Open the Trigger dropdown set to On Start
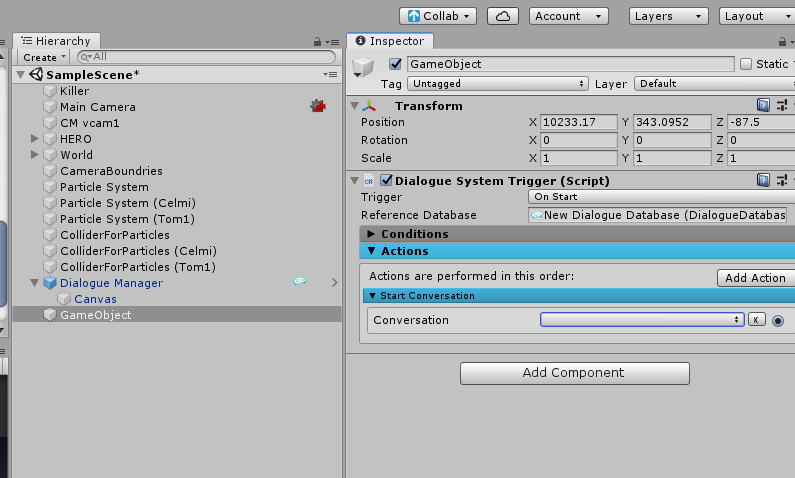Viewport: 795px width, 478px height. pyautogui.click(x=661, y=197)
